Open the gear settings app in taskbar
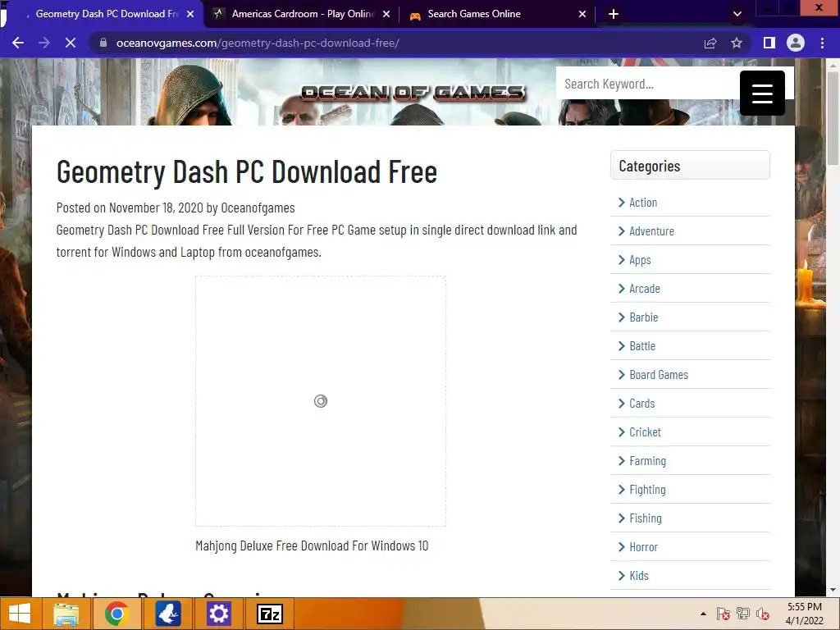Screen dimensions: 840x630 (218, 614)
